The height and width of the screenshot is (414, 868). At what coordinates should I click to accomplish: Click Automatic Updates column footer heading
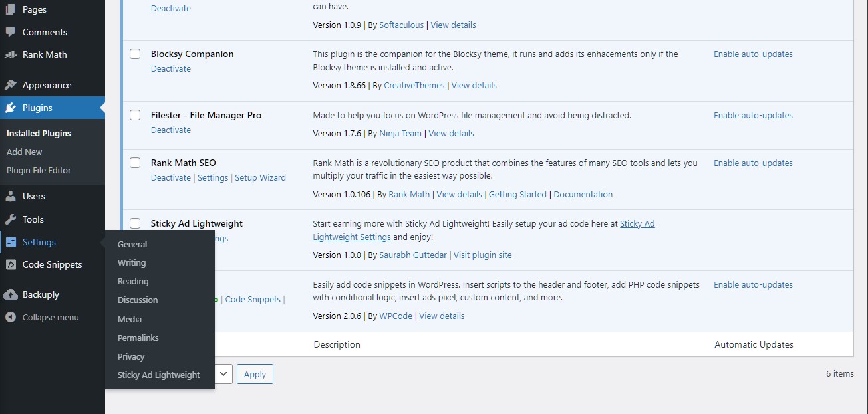[x=754, y=344]
